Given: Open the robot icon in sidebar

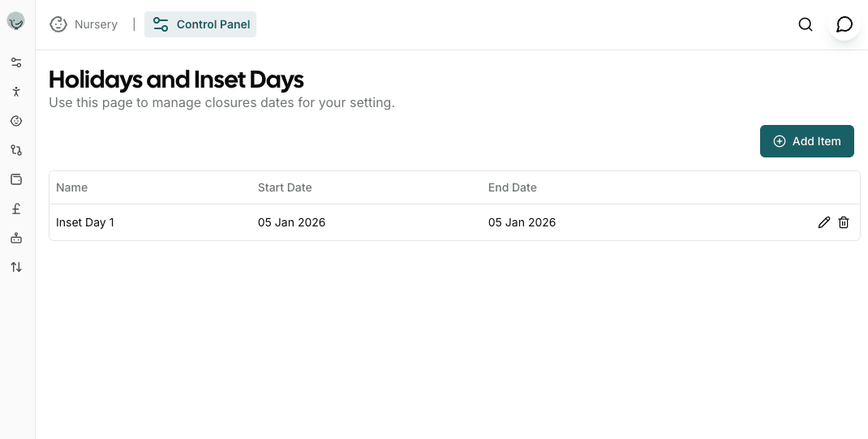Looking at the screenshot, I should [16, 238].
